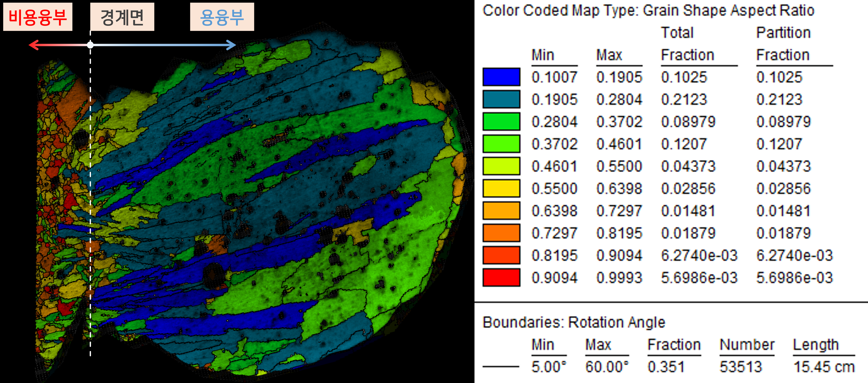Click the orange 0.7297 legend swatch
Viewport: 868px width, 383px height.
[x=501, y=233]
